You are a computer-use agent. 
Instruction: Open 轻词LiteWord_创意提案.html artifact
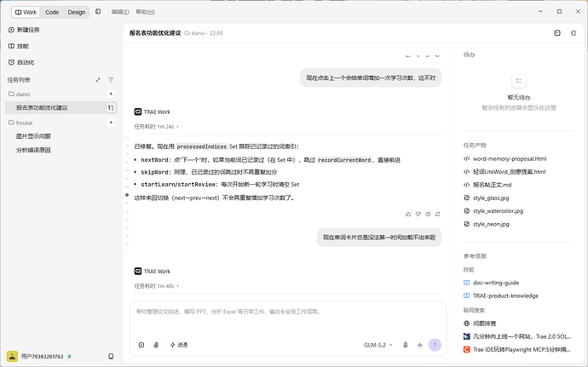[x=504, y=172]
